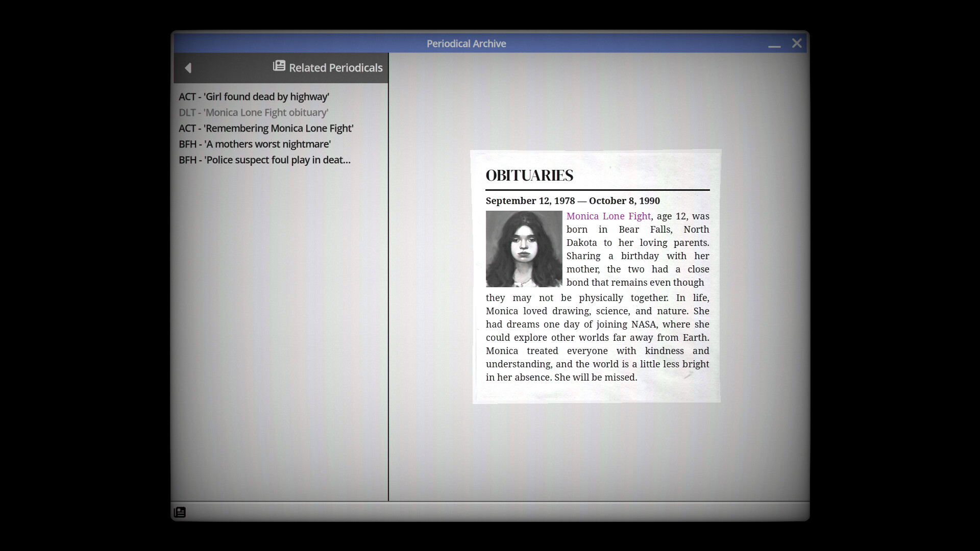
Task: View 'A mothers worst nightmare' article
Action: pyautogui.click(x=254, y=144)
